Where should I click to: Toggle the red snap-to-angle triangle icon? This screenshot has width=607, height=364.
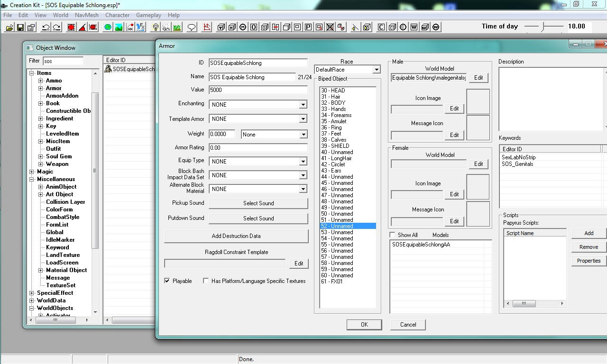pyautogui.click(x=82, y=27)
